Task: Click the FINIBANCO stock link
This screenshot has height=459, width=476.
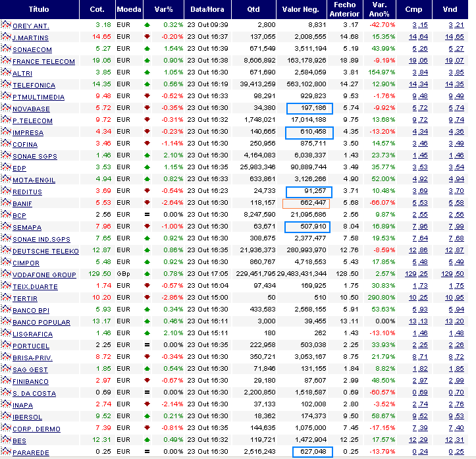Action: (x=31, y=381)
